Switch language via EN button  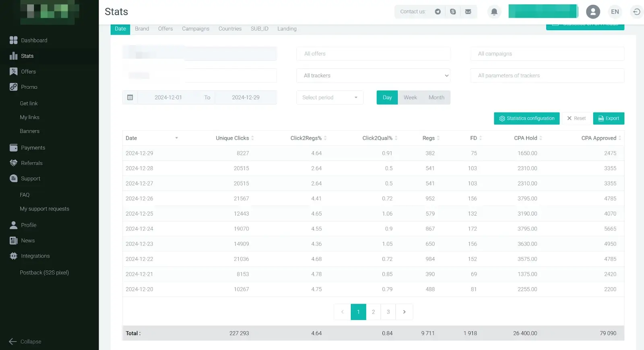point(615,12)
